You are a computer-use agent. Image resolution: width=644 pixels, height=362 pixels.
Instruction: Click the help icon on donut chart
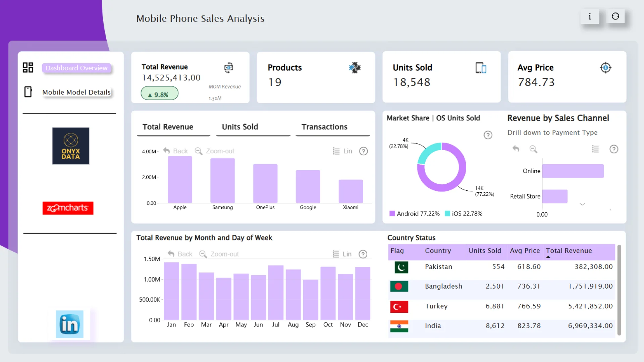[x=488, y=135]
